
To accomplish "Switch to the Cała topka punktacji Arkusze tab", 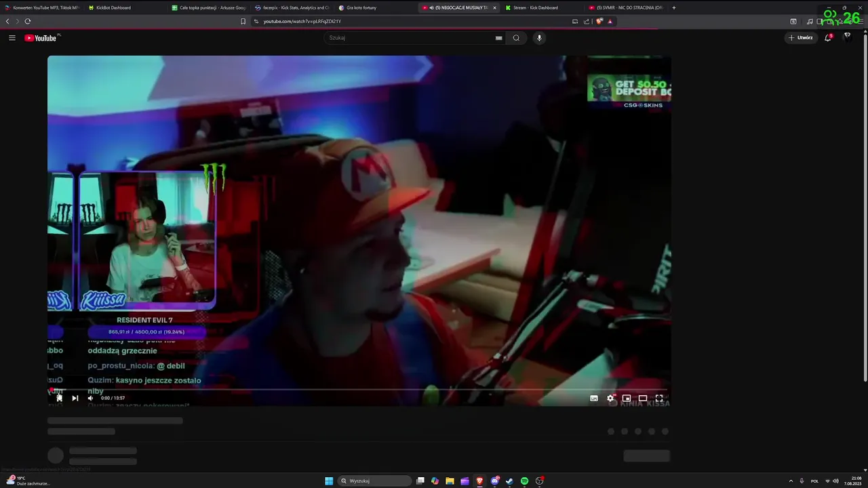I will pyautogui.click(x=209, y=7).
